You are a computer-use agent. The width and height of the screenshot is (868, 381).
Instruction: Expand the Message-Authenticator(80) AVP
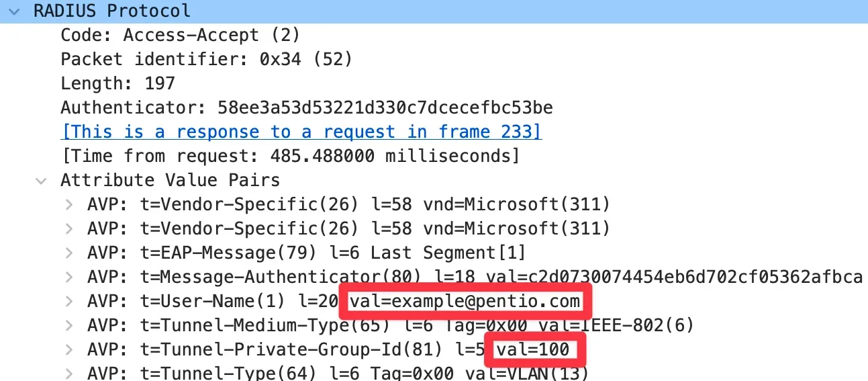tap(68, 278)
